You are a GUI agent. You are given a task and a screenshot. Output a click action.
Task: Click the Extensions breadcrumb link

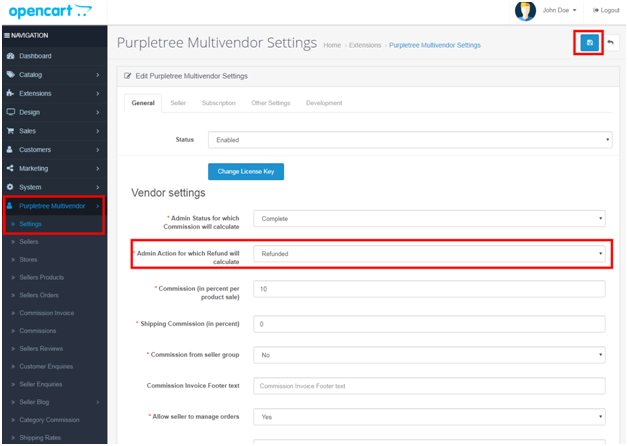[365, 45]
